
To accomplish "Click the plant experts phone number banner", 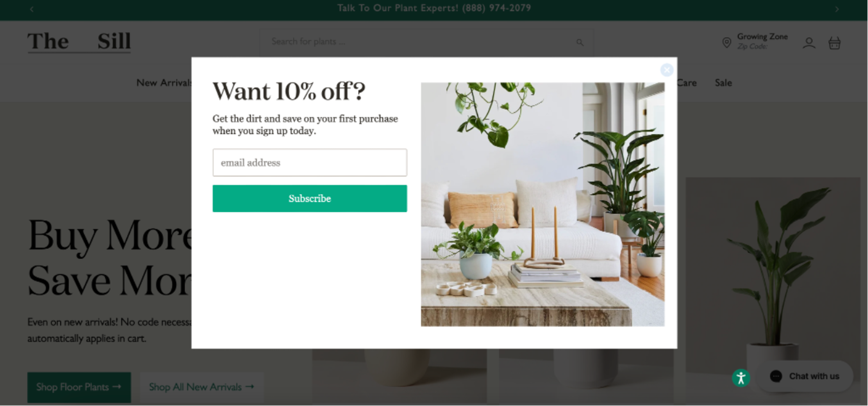I will point(434,8).
